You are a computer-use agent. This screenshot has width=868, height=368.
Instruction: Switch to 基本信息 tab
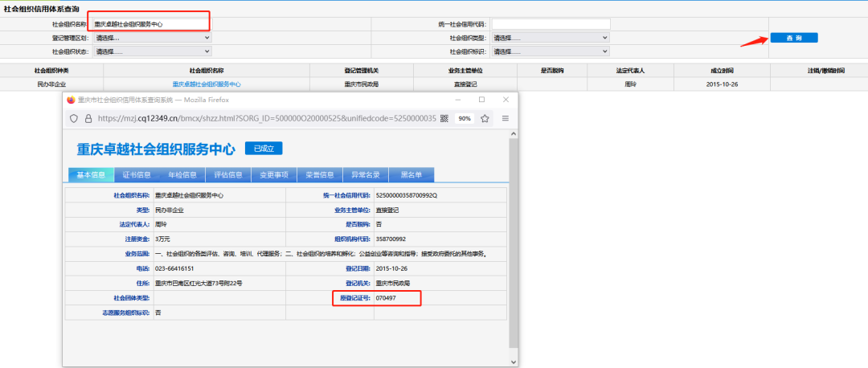click(x=91, y=174)
